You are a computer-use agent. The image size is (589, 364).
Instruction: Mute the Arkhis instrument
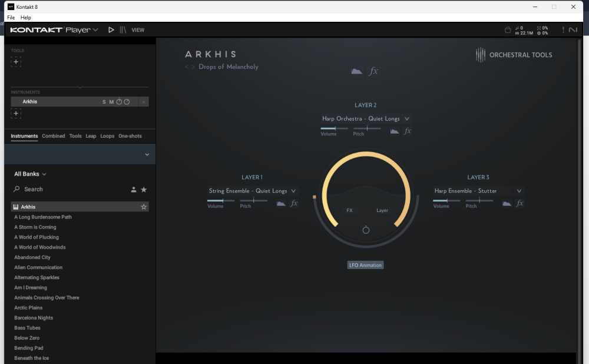pos(111,102)
